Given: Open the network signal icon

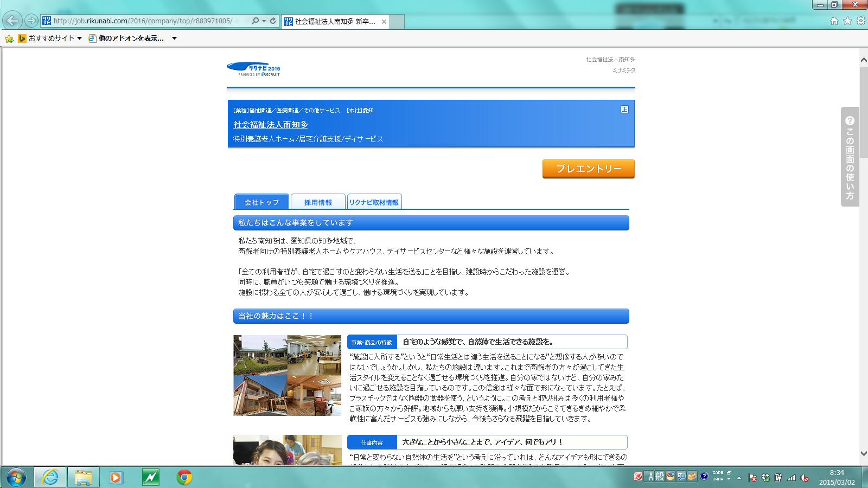Looking at the screenshot, I should (792, 478).
